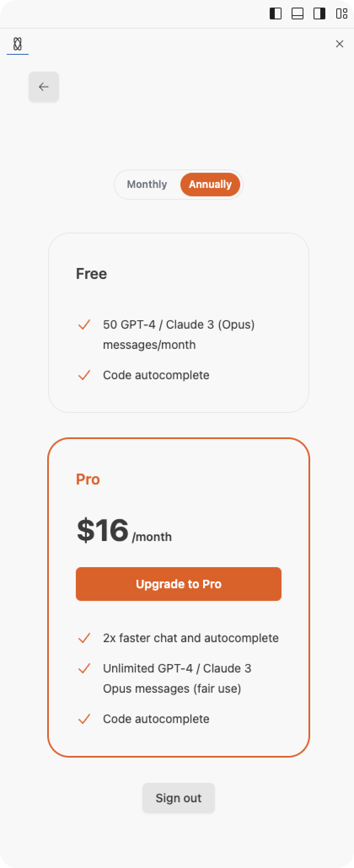Screen dimensions: 354x868
Task: Toggle the bottom panel layout icon
Action: (298, 14)
